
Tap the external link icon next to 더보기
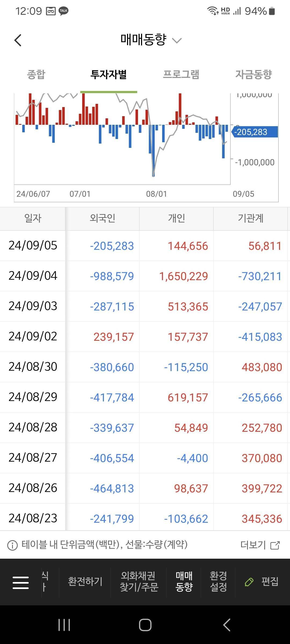pos(275,545)
